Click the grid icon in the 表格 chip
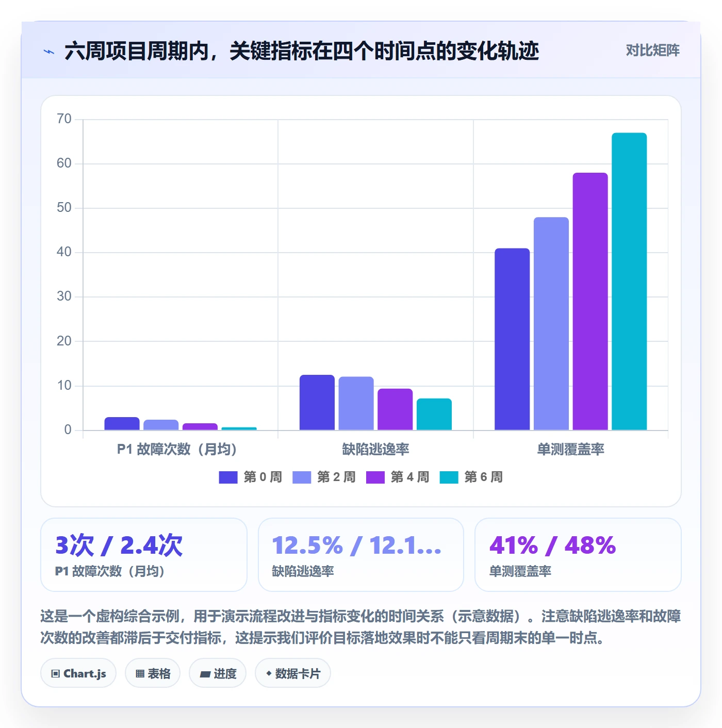Viewport: 722px width, 728px height. click(140, 674)
